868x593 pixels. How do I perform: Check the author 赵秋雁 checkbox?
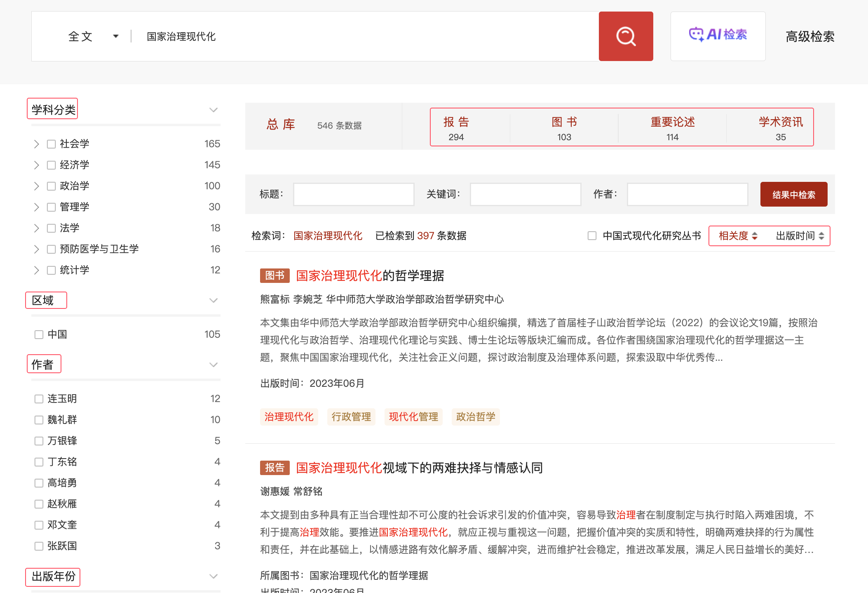pyautogui.click(x=39, y=504)
